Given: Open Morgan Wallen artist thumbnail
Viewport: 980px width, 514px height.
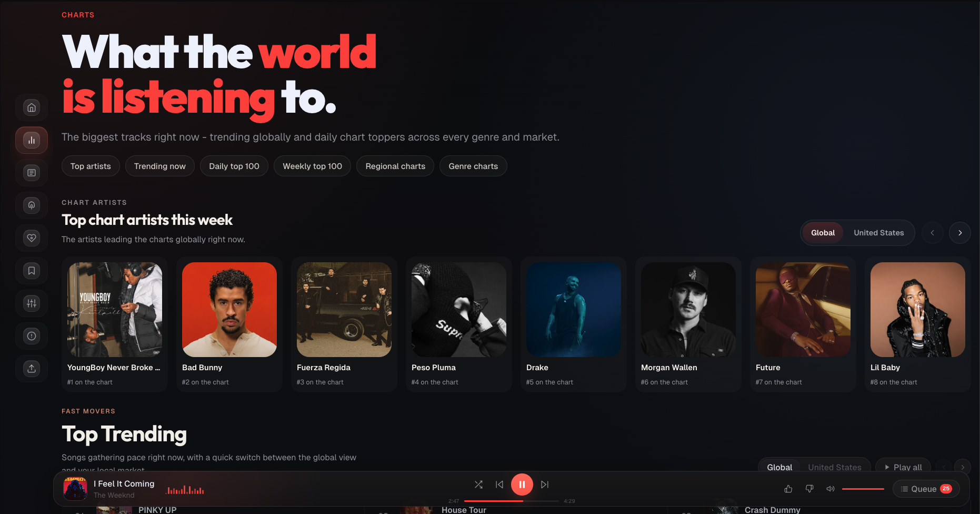Looking at the screenshot, I should (688, 310).
